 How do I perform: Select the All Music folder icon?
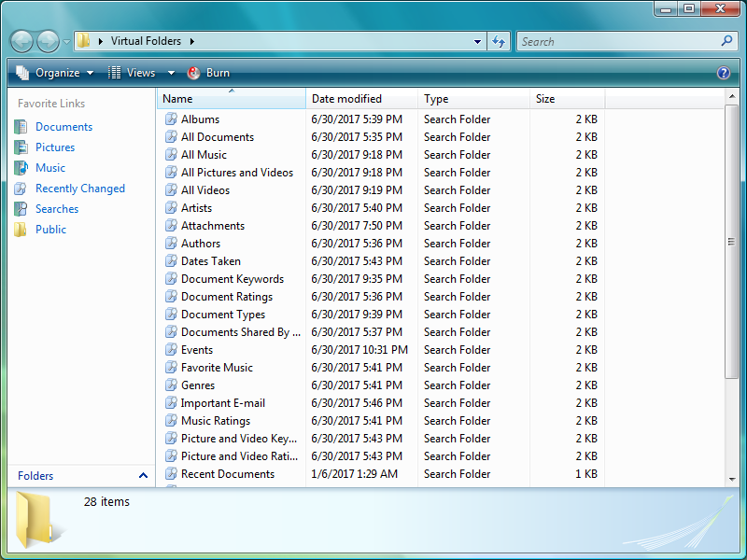click(171, 154)
